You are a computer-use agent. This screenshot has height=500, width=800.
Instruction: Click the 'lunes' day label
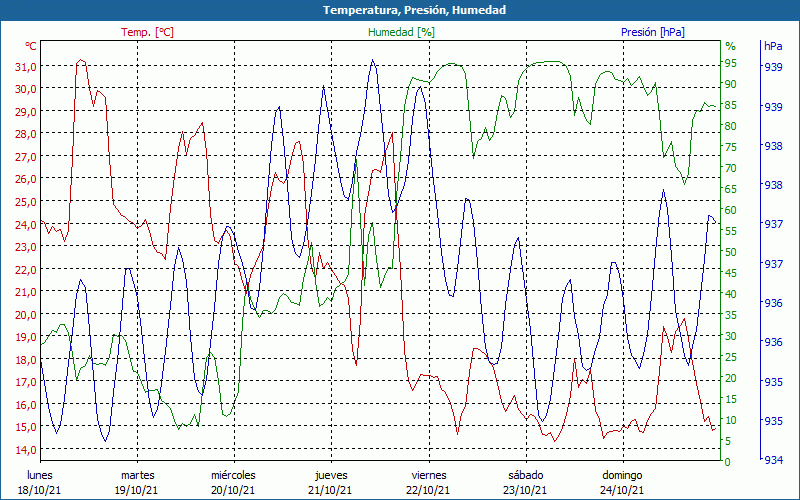(40, 476)
